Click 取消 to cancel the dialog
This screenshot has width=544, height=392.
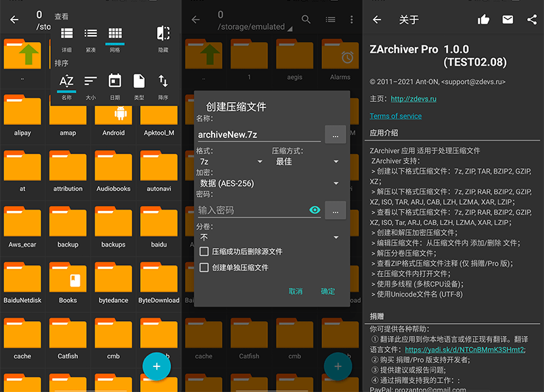(296, 291)
